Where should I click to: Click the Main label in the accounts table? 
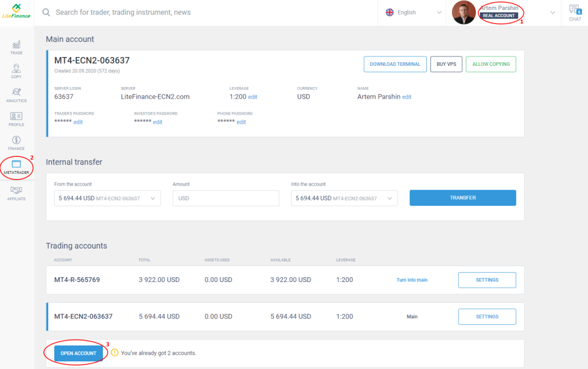click(x=412, y=317)
